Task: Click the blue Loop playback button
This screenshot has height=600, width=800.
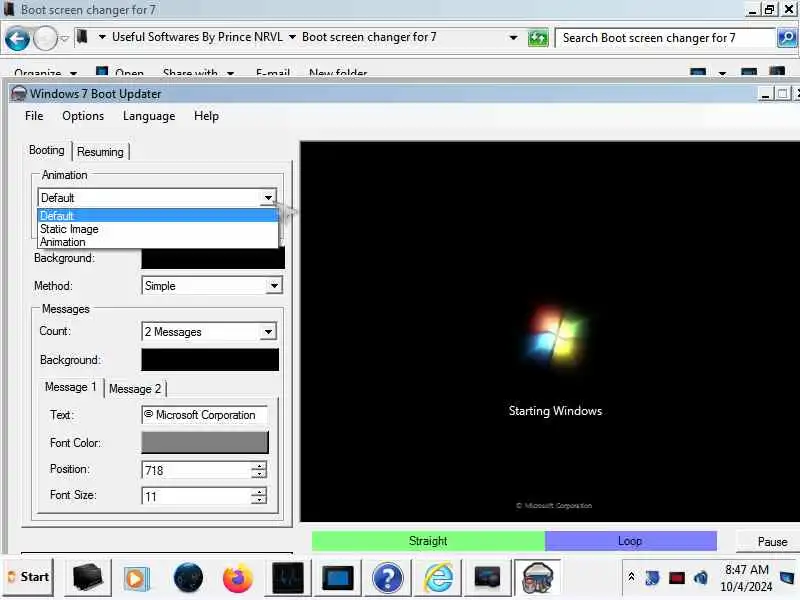Action: (631, 541)
